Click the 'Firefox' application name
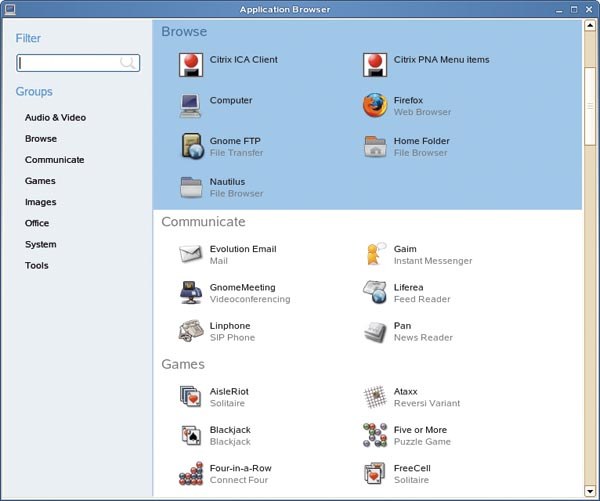 point(408,100)
